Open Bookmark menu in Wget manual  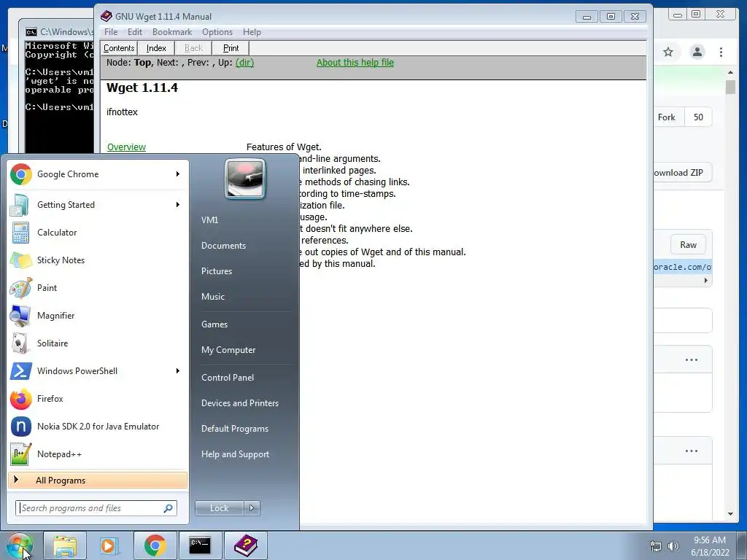[x=172, y=32]
